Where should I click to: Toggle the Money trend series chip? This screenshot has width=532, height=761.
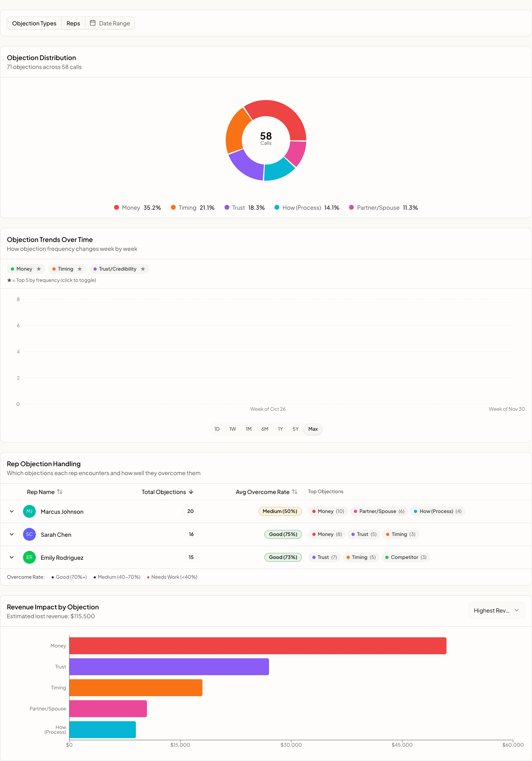[x=26, y=269]
